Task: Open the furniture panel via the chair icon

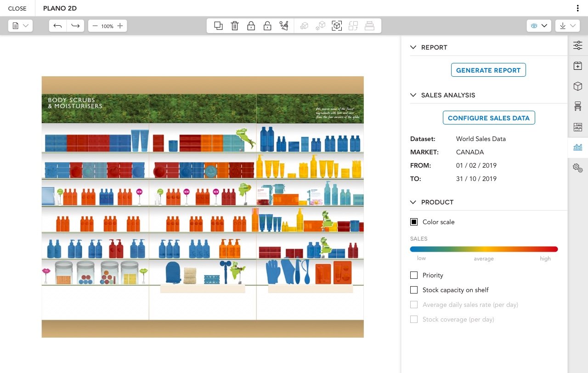Action: click(577, 106)
